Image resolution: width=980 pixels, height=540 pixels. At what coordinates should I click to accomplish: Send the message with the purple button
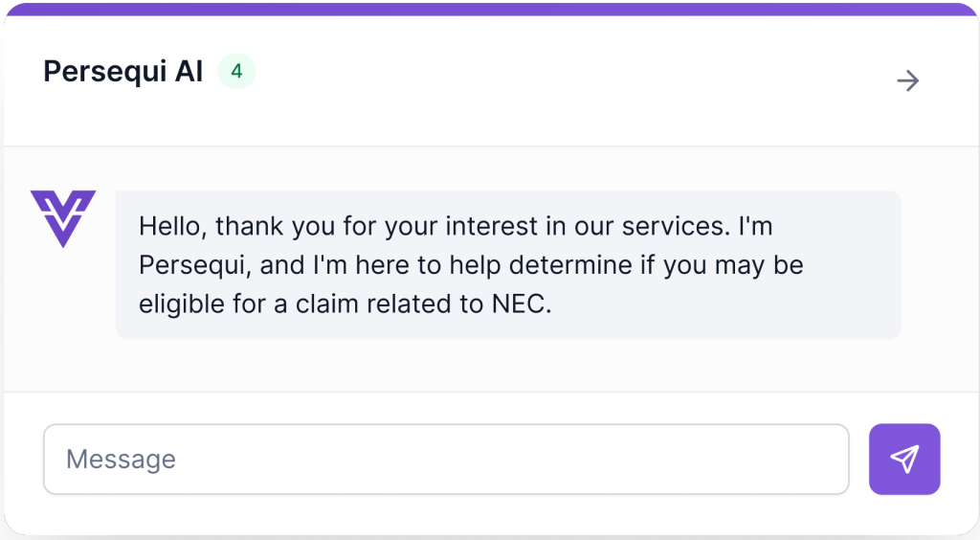(904, 460)
